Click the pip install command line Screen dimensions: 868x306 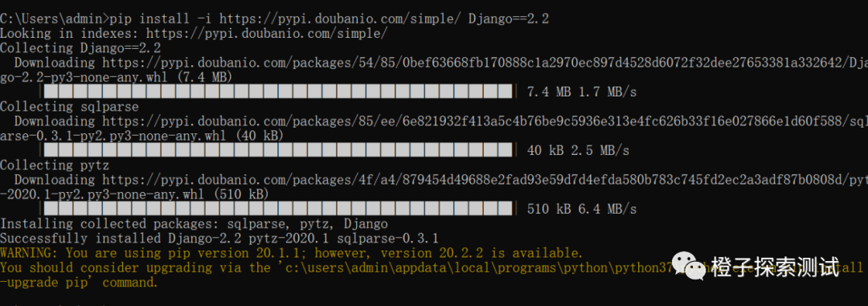(274, 18)
